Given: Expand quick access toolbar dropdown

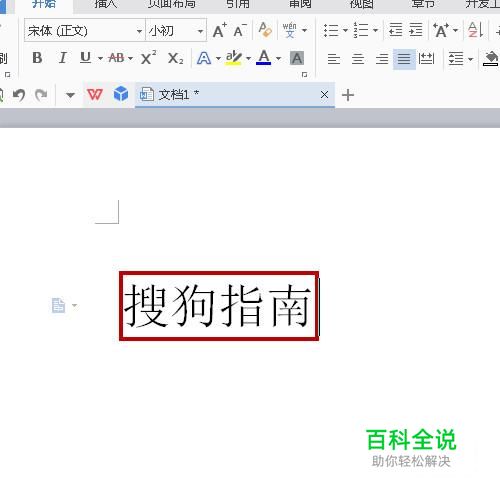Looking at the screenshot, I should point(70,95).
